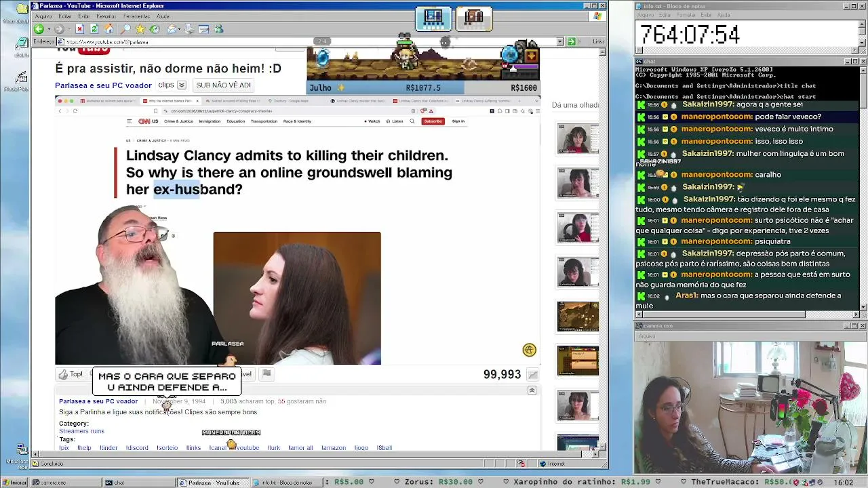Screen dimensions: 868x488
Task: Click the thumbs-up Top! button below video
Action: [71, 374]
